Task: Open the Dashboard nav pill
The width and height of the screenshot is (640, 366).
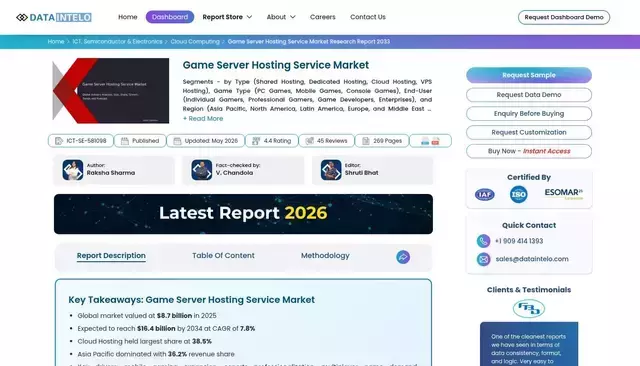Action: point(170,17)
